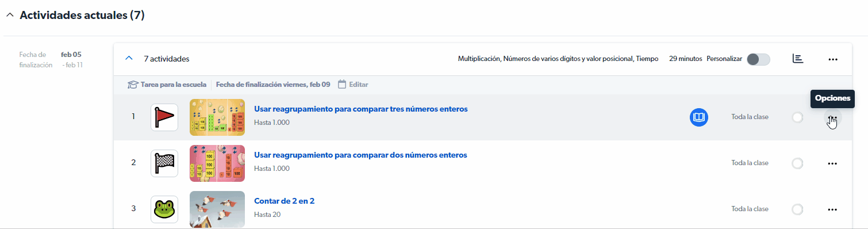Select the round checkbox for activity 3

[x=797, y=209]
